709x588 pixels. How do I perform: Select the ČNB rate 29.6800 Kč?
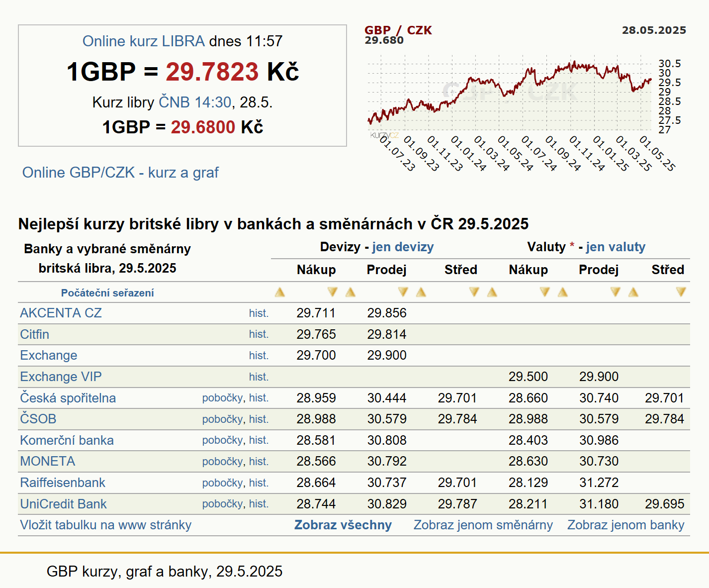[217, 127]
